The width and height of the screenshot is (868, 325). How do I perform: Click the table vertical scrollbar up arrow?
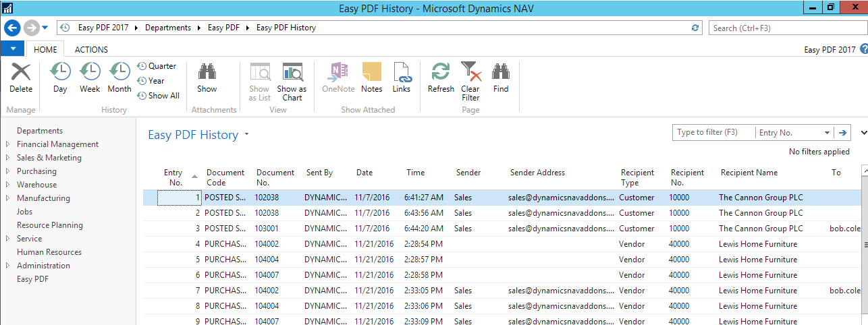pos(864,173)
